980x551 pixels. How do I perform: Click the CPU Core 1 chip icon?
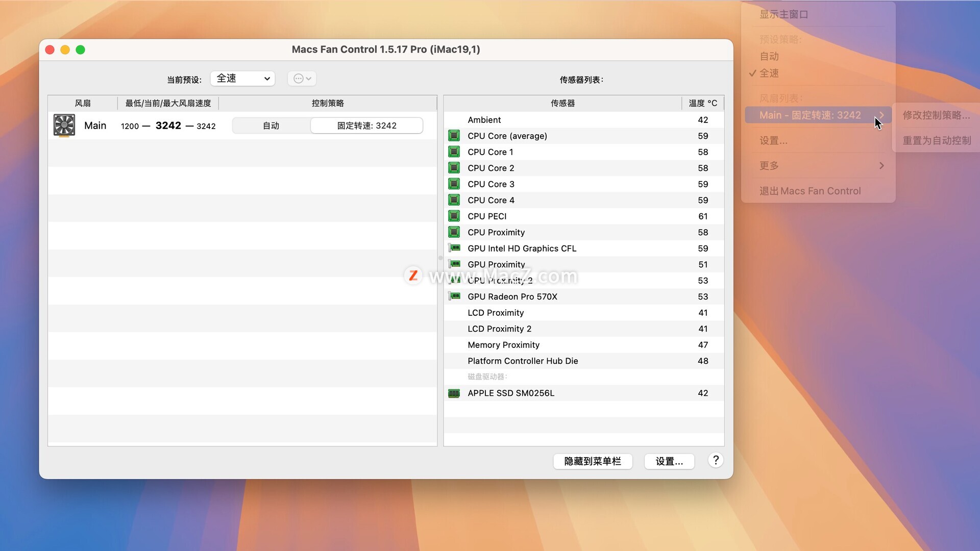(x=454, y=152)
